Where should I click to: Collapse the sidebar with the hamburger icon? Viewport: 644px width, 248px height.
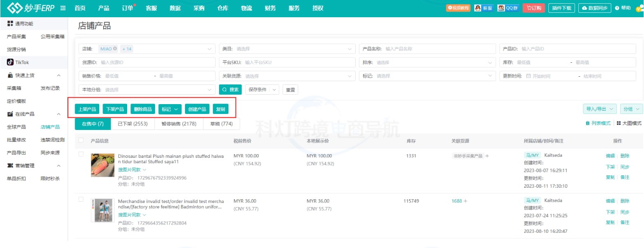63,8
